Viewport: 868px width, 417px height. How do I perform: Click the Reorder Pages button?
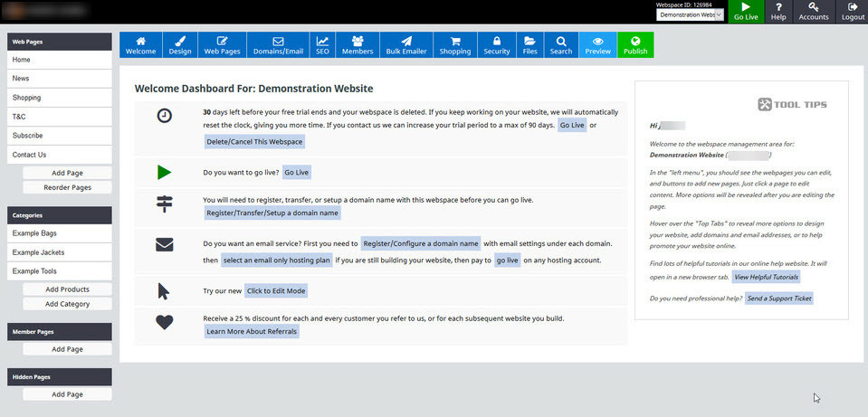[x=67, y=187]
